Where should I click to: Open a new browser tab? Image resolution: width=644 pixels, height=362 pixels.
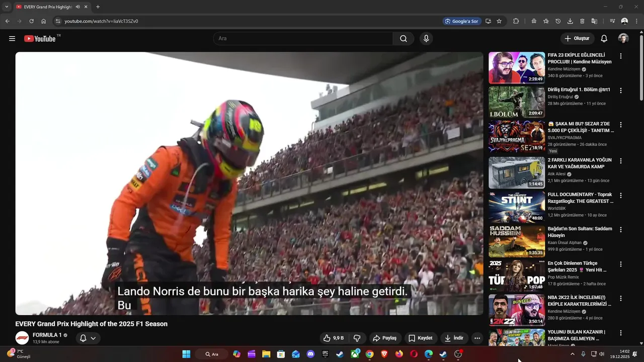pyautogui.click(x=98, y=7)
